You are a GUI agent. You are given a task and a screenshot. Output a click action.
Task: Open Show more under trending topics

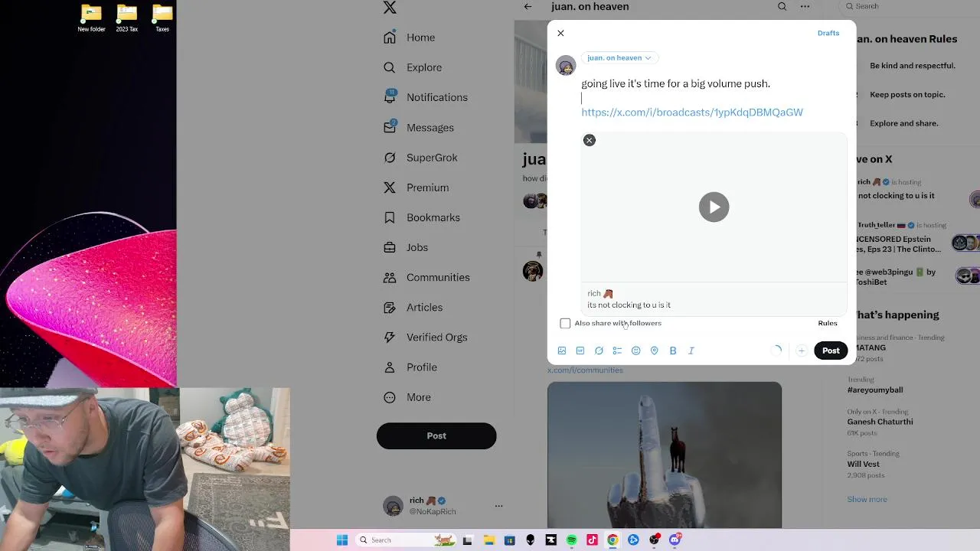click(867, 499)
